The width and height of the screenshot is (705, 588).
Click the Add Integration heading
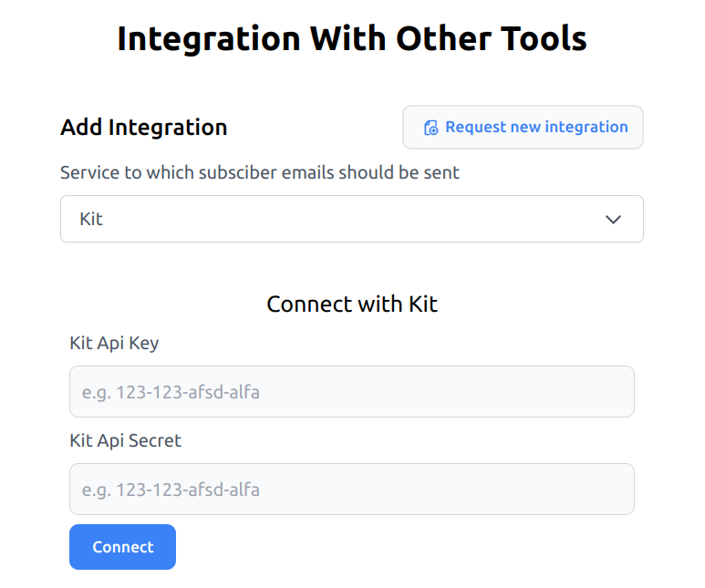click(x=144, y=128)
